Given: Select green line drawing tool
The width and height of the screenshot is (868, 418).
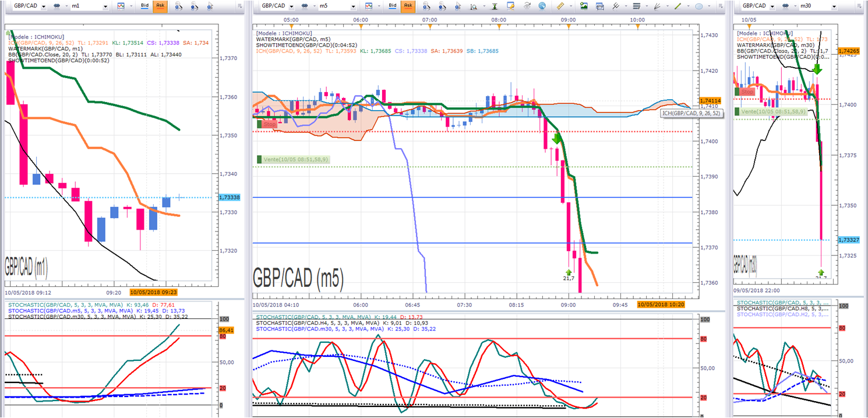Looking at the screenshot, I should (678, 6).
